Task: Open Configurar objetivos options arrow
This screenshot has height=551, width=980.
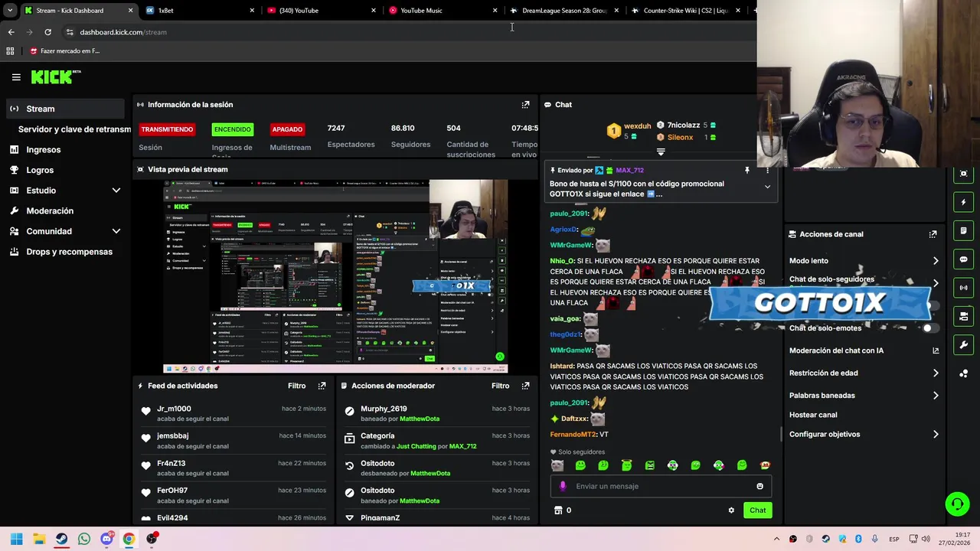Action: pyautogui.click(x=936, y=435)
